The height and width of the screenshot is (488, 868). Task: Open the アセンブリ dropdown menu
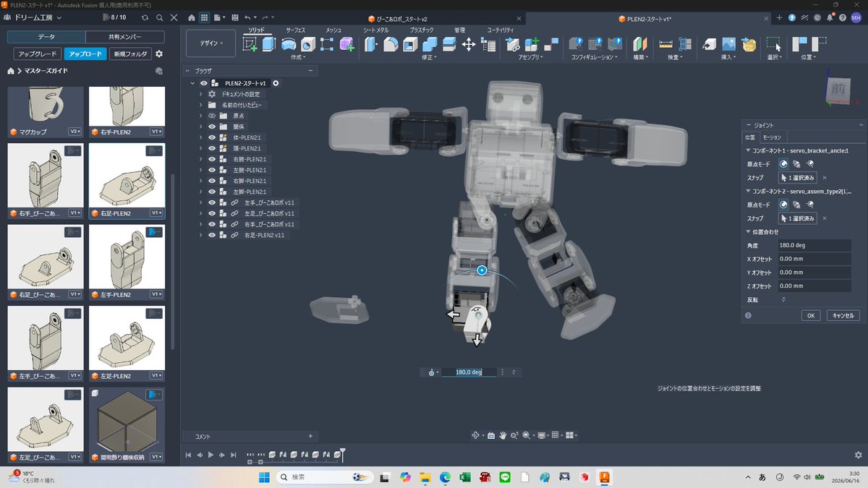tap(532, 57)
